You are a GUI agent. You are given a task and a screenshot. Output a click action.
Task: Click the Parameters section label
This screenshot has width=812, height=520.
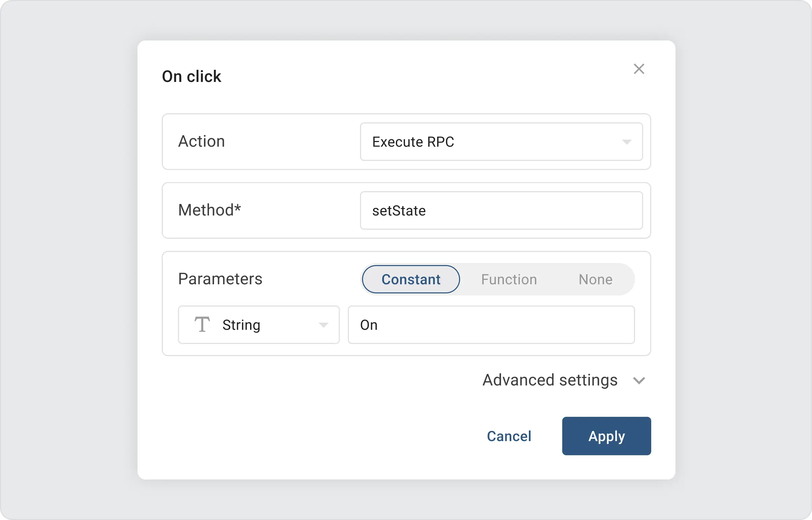(220, 279)
